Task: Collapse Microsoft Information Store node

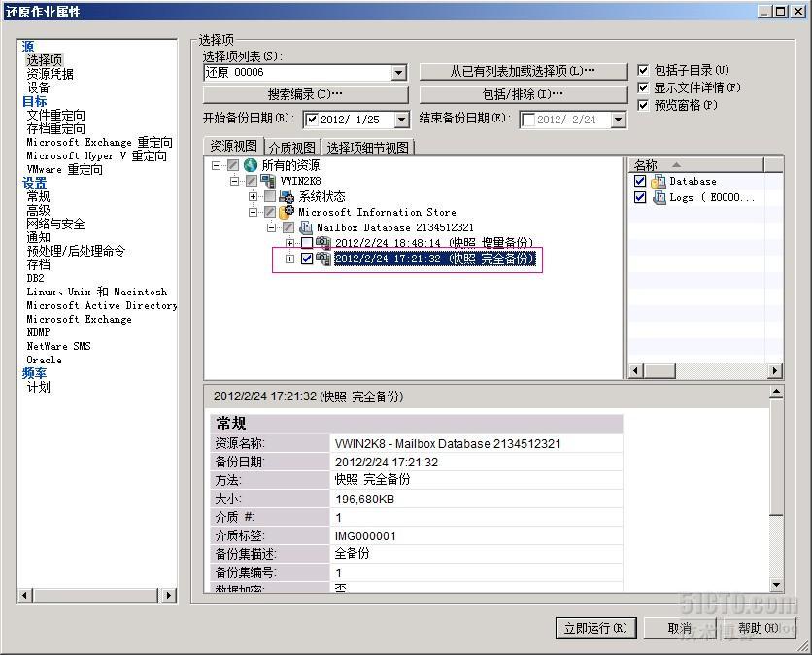Action: pos(253,212)
